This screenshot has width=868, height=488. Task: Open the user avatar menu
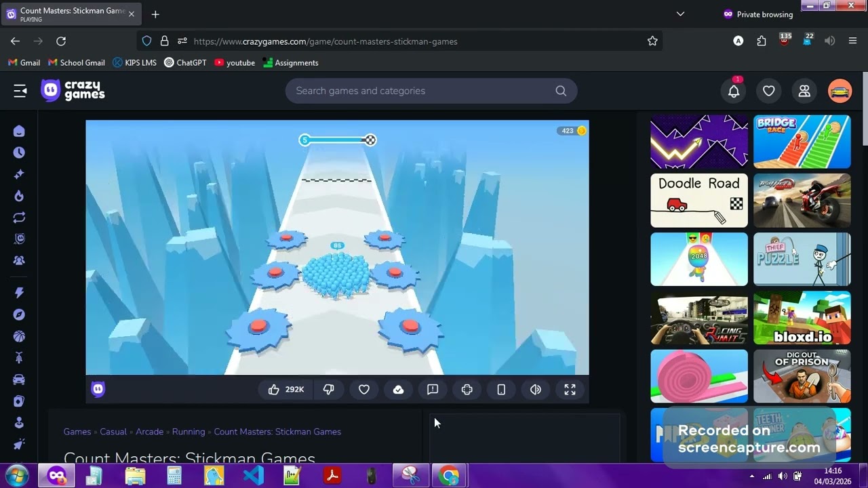tap(840, 91)
